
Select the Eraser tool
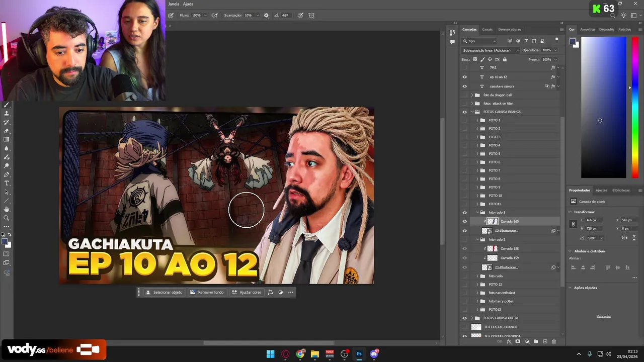pyautogui.click(x=7, y=131)
